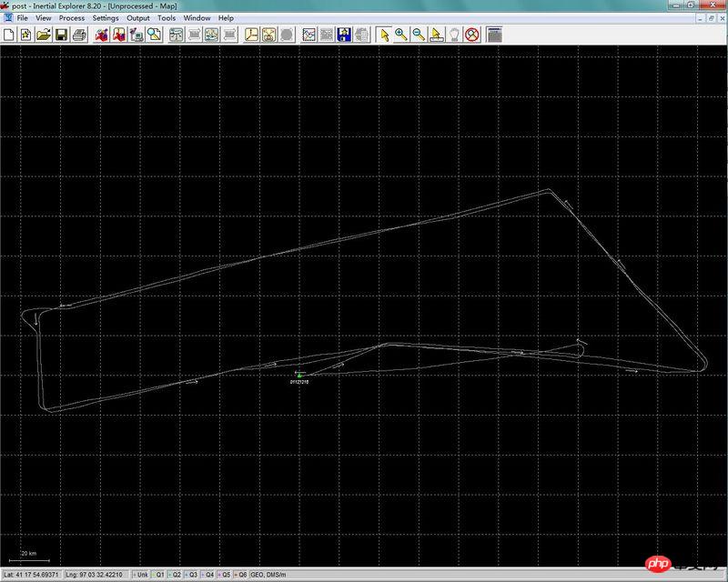Activate the Zoom Out magnifier tool
728x582 pixels.
(418, 35)
